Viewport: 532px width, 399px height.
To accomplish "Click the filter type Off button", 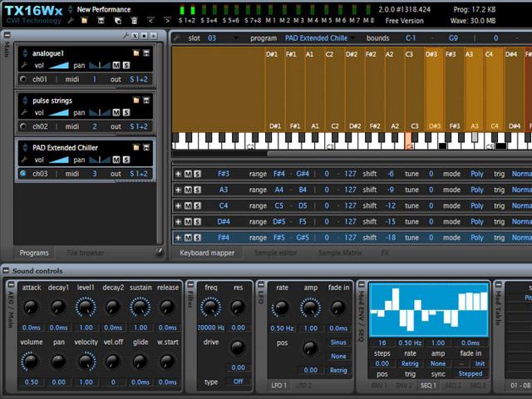I will pyautogui.click(x=238, y=382).
